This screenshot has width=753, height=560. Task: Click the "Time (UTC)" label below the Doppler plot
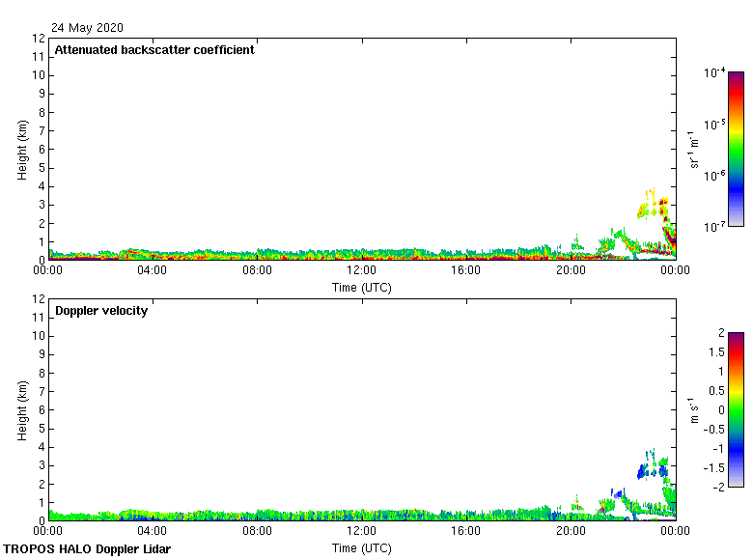pos(361,547)
